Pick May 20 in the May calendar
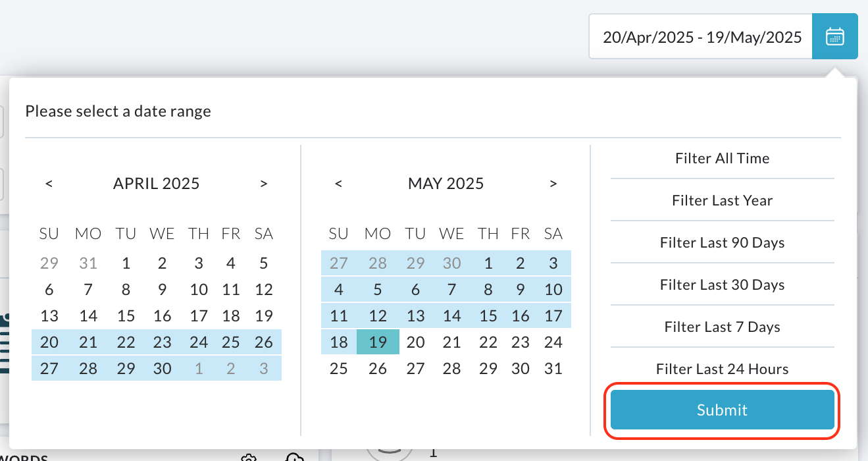This screenshot has width=868, height=461. pos(415,342)
